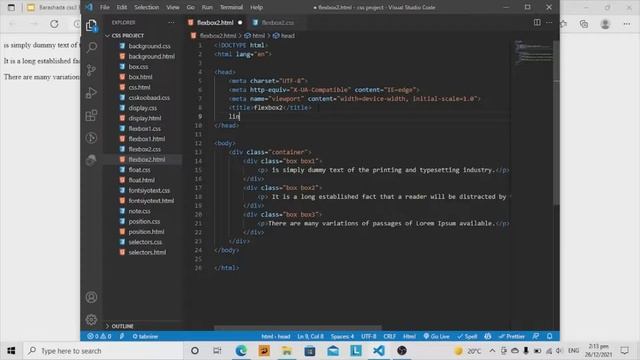
Task: Change indentation via Spaces: 4
Action: pyautogui.click(x=342, y=336)
